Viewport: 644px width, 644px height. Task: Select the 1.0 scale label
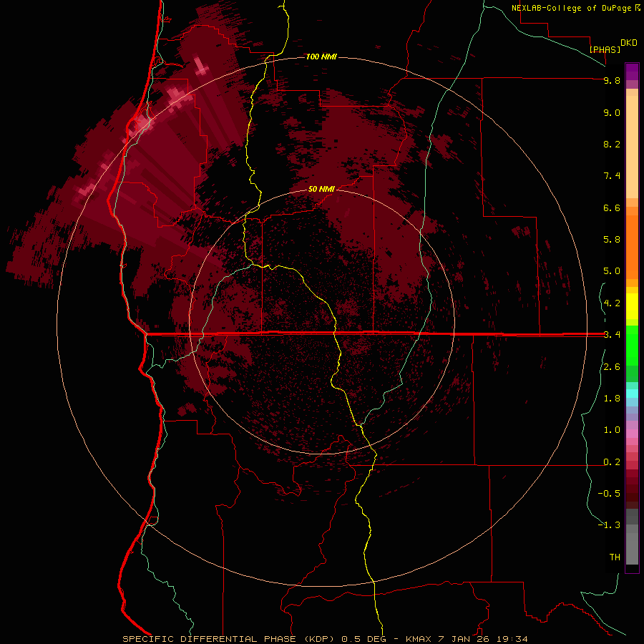[612, 430]
